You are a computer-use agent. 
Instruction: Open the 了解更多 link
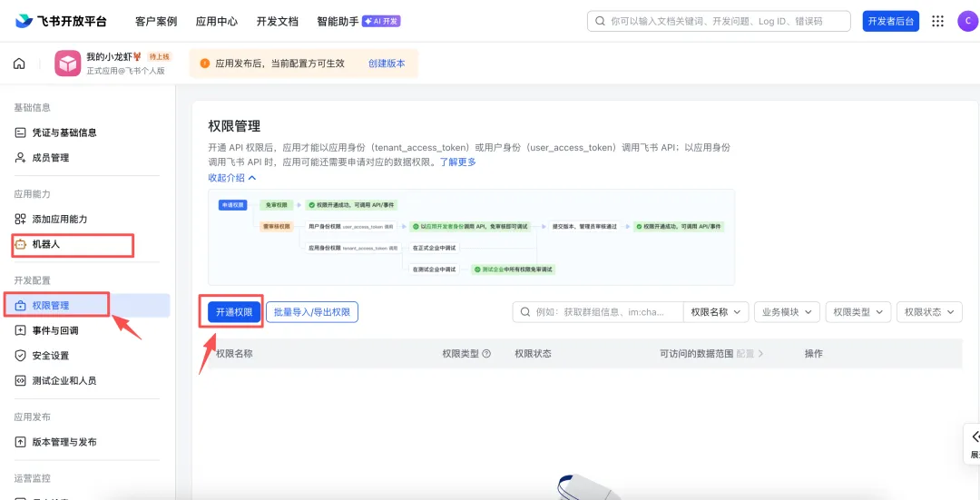tap(458, 162)
